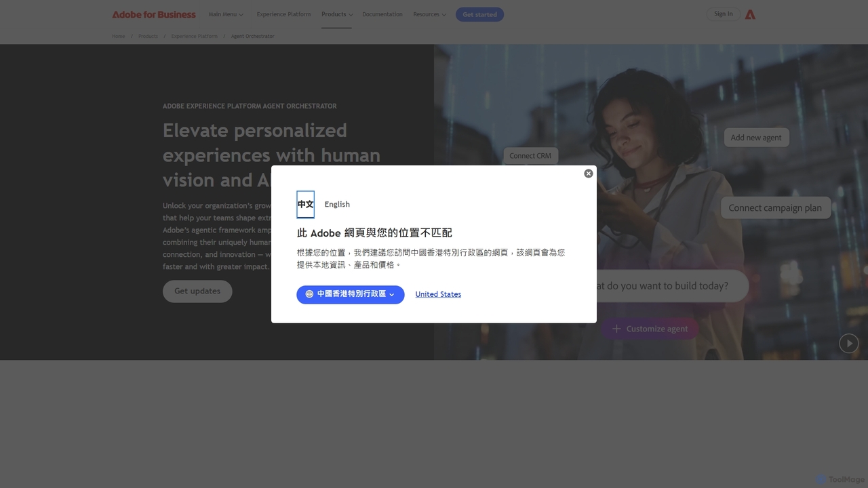Select the 中文 language tab
This screenshot has width=868, height=488.
click(x=306, y=204)
